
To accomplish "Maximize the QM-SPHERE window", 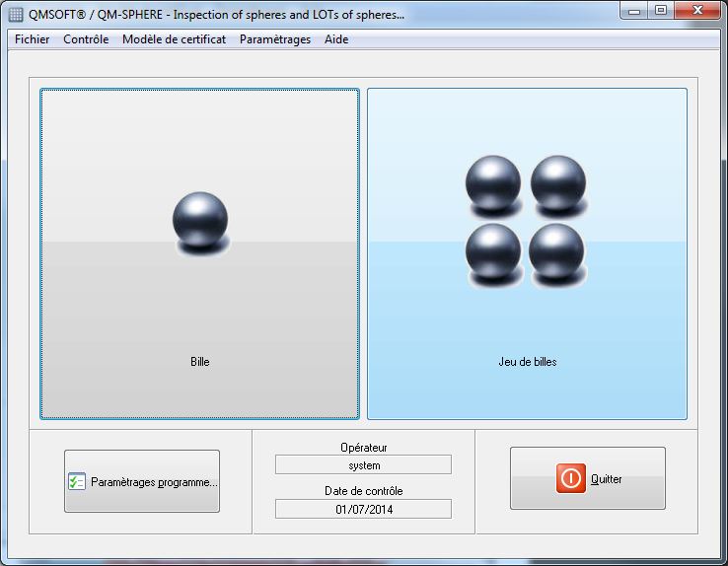I will click(x=661, y=11).
